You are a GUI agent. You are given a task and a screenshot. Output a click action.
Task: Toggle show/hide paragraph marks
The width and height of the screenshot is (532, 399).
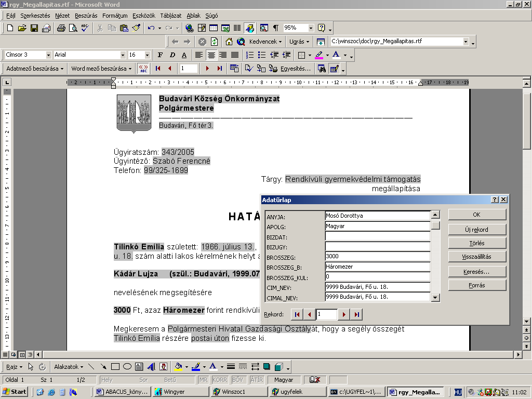click(276, 28)
